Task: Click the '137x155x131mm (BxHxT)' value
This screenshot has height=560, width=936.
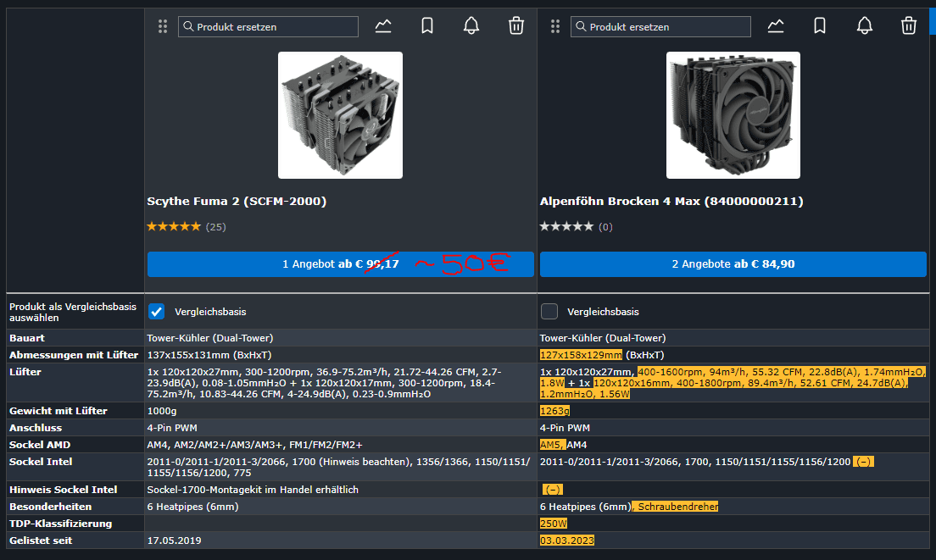Action: coord(209,355)
